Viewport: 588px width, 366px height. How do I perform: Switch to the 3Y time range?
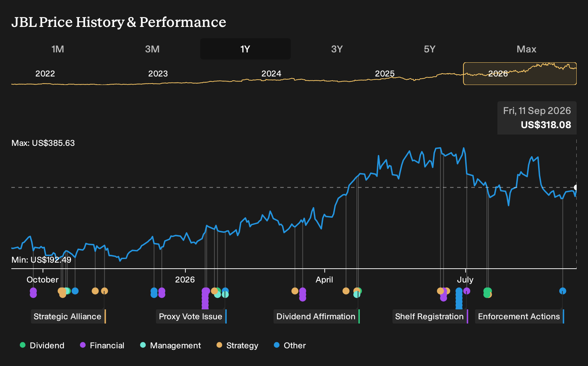[337, 49]
